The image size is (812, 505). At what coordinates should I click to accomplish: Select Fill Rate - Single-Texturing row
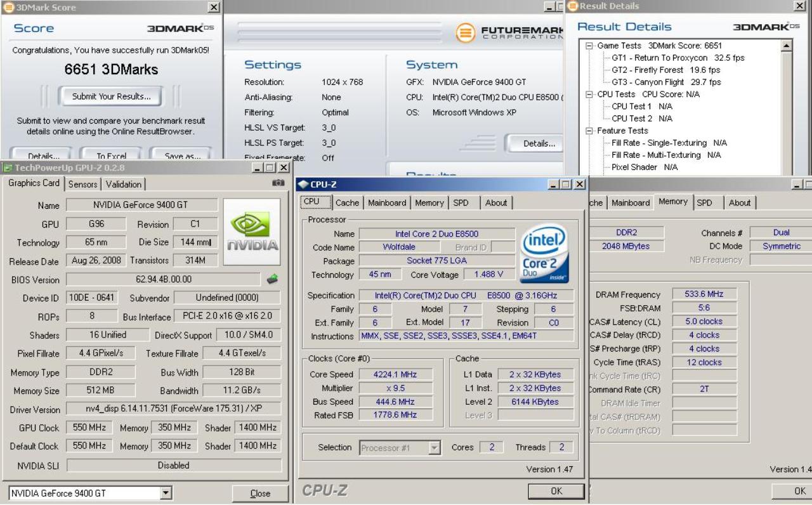(669, 143)
